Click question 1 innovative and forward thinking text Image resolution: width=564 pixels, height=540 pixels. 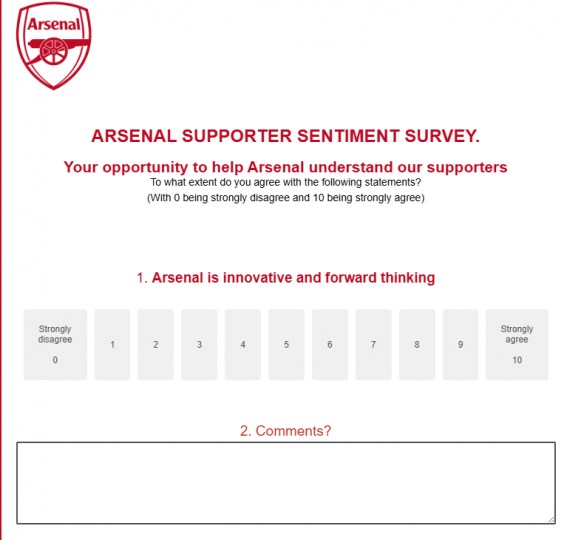point(286,278)
